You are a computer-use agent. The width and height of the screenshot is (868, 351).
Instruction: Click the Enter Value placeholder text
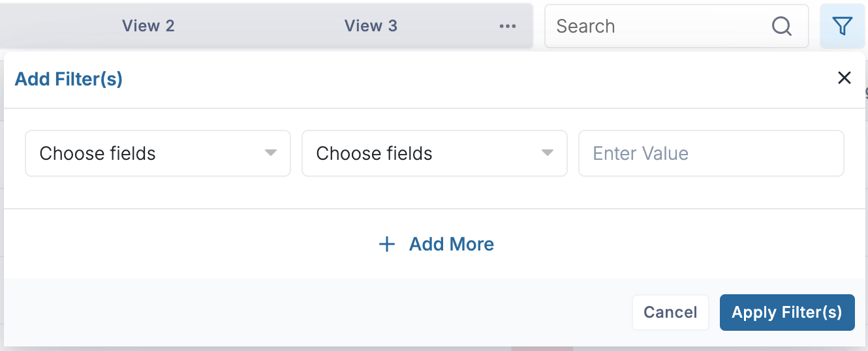[x=640, y=153]
